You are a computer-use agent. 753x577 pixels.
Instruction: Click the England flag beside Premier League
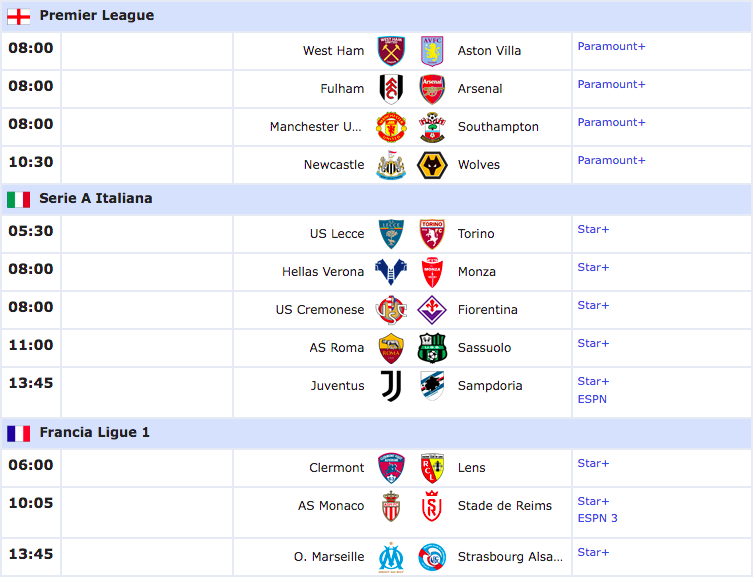(19, 17)
